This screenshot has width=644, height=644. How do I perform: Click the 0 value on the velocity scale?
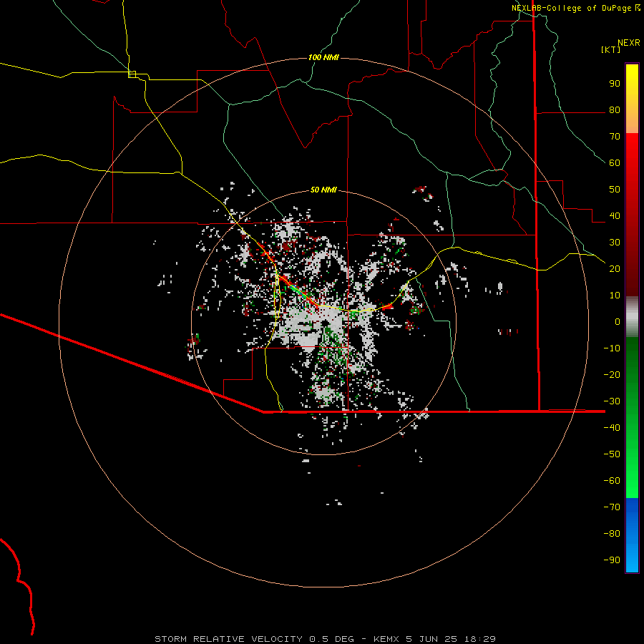[618, 321]
